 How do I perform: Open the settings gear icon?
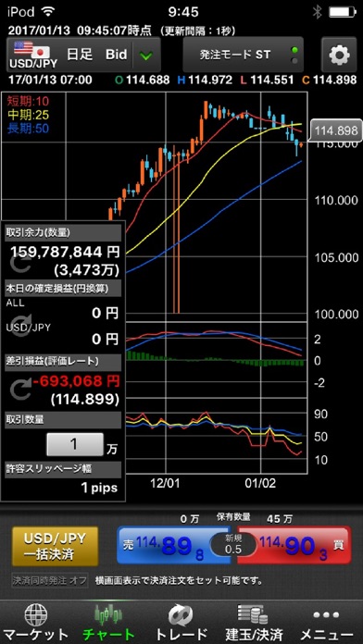pos(339,55)
